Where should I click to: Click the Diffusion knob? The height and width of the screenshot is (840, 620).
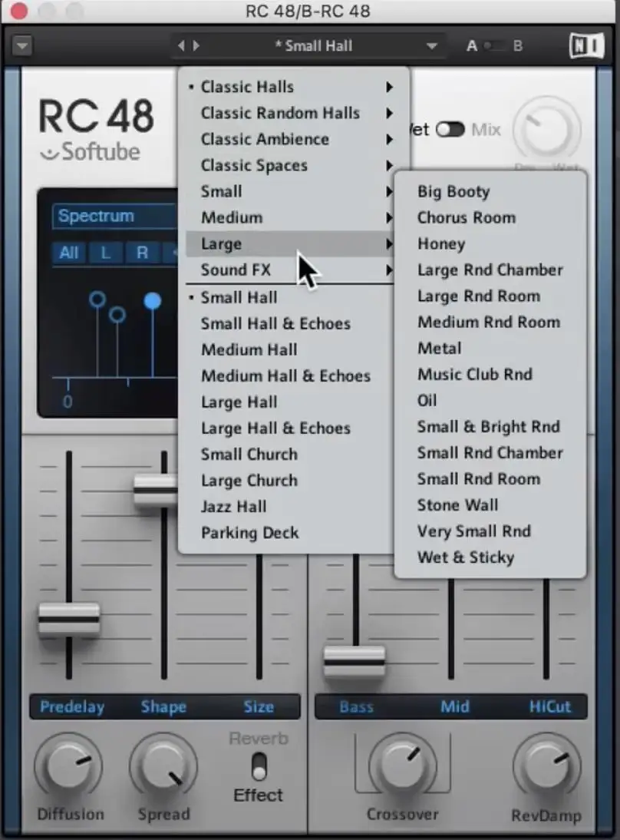pyautogui.click(x=68, y=767)
